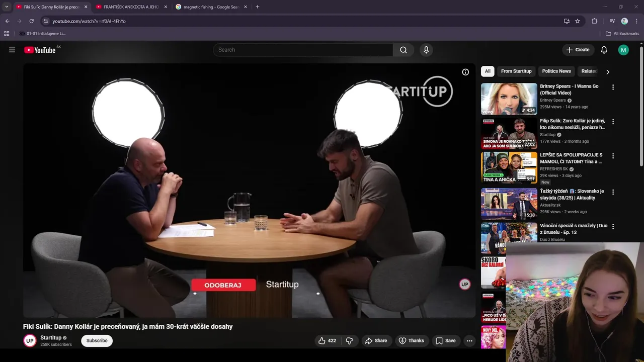
Task: Open All Bookmarks folder
Action: pos(622,33)
